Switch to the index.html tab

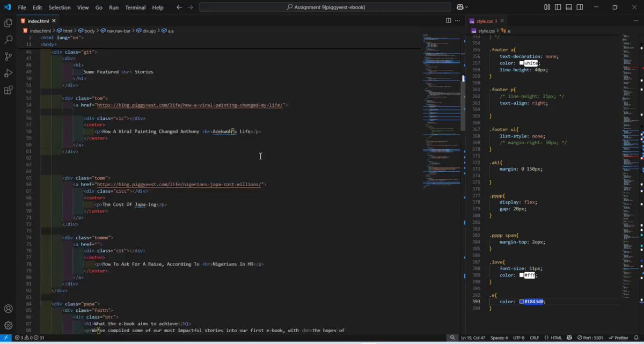pos(39,21)
